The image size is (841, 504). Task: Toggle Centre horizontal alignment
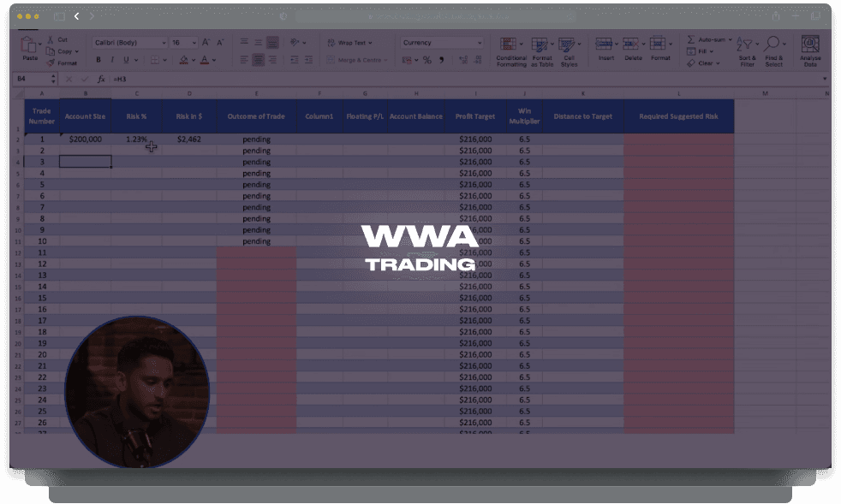tap(258, 60)
